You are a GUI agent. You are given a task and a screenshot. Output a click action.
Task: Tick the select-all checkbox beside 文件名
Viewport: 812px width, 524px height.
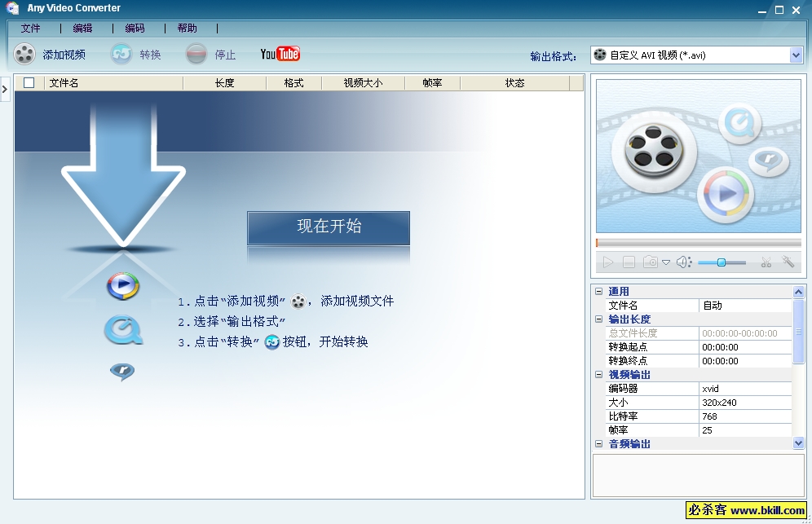[29, 82]
